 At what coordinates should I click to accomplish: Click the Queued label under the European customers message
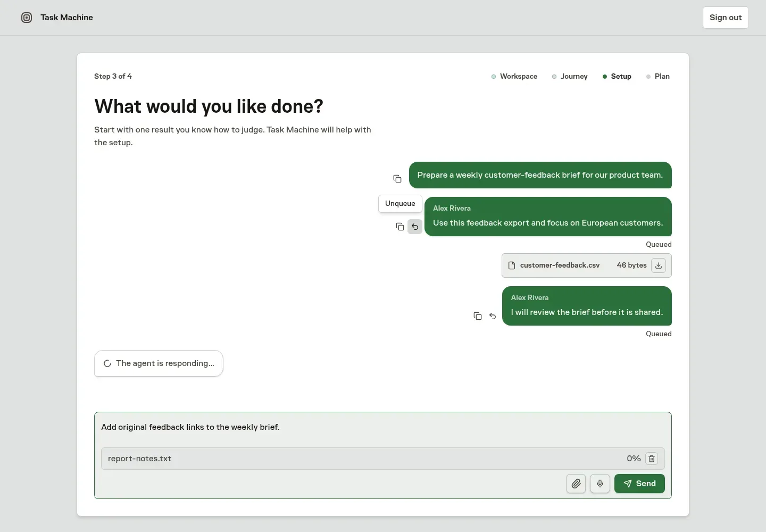tap(659, 245)
